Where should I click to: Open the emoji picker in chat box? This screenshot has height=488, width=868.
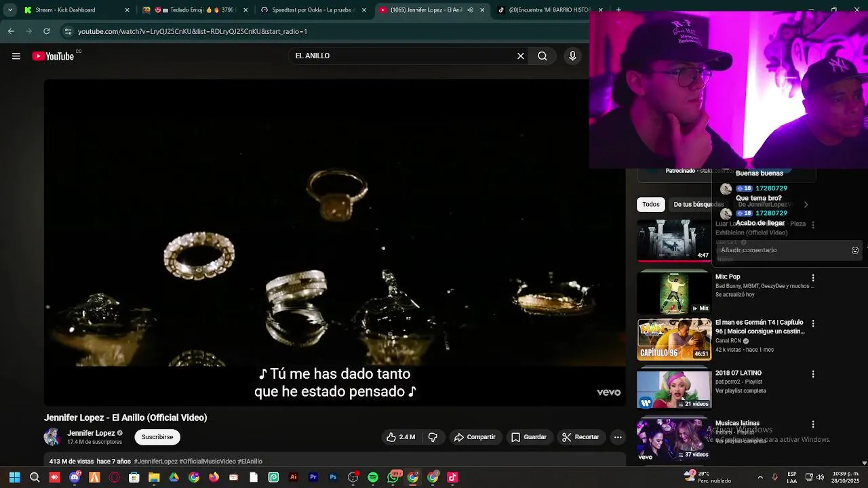(x=855, y=250)
